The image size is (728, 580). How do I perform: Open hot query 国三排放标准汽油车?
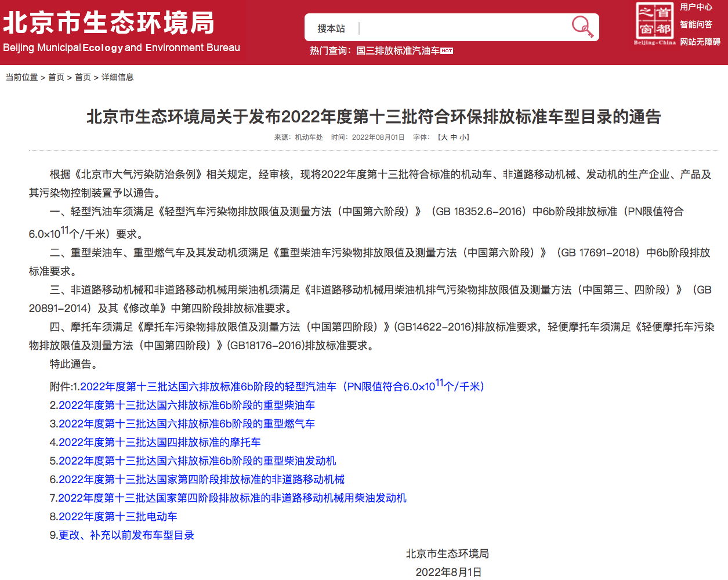click(398, 51)
